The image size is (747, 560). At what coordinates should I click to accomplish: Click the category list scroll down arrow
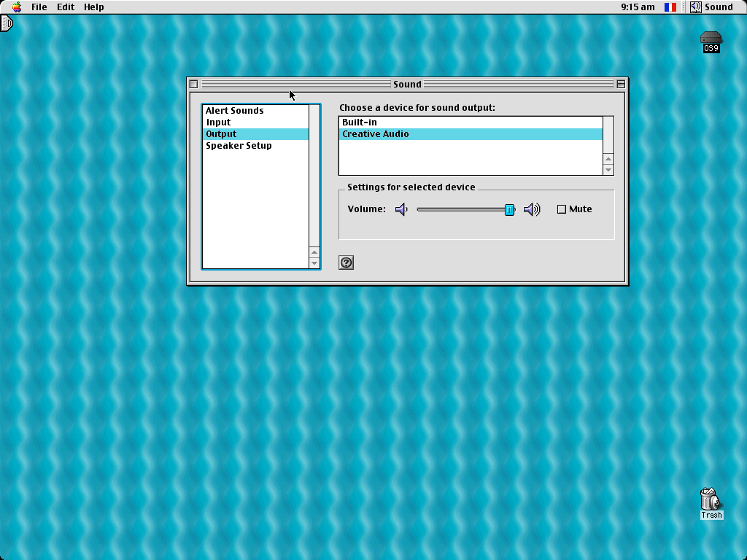[314, 262]
